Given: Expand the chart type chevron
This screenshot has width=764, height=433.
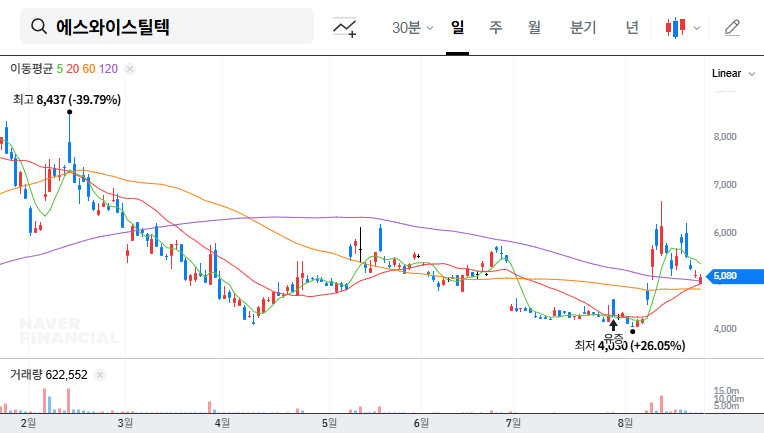Looking at the screenshot, I should tap(697, 28).
